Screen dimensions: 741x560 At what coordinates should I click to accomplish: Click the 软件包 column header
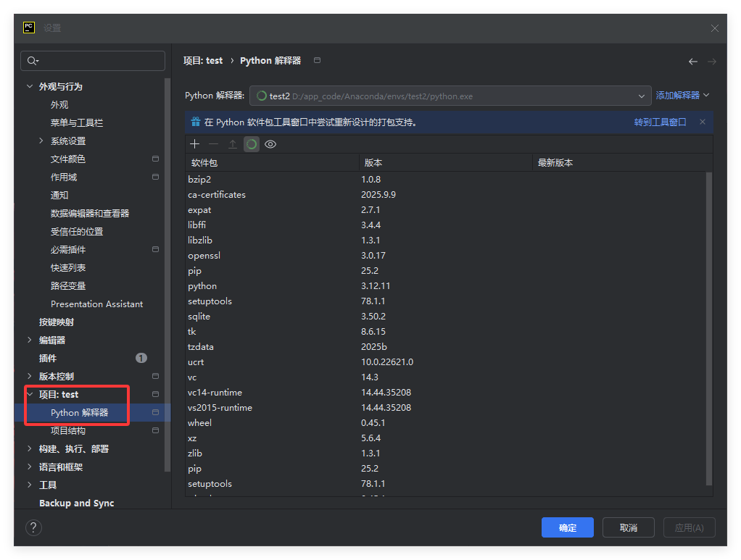pos(272,162)
